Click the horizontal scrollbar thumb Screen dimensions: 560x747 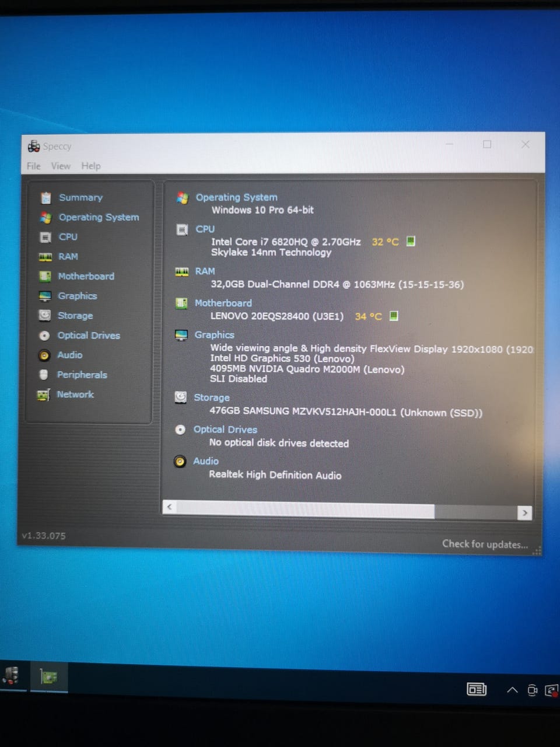(x=305, y=509)
